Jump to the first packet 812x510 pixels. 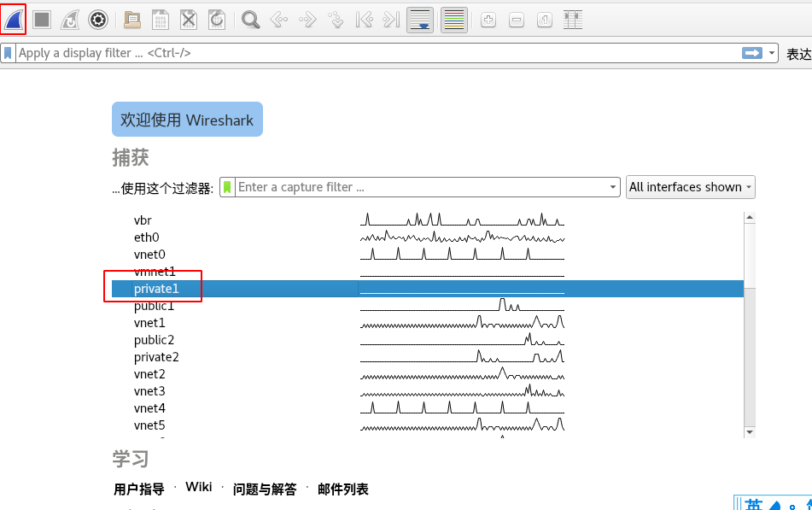point(364,20)
